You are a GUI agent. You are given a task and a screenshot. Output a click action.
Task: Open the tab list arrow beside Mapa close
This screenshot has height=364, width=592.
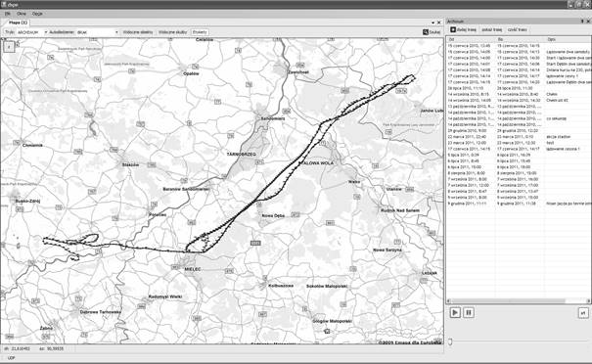tap(433, 23)
